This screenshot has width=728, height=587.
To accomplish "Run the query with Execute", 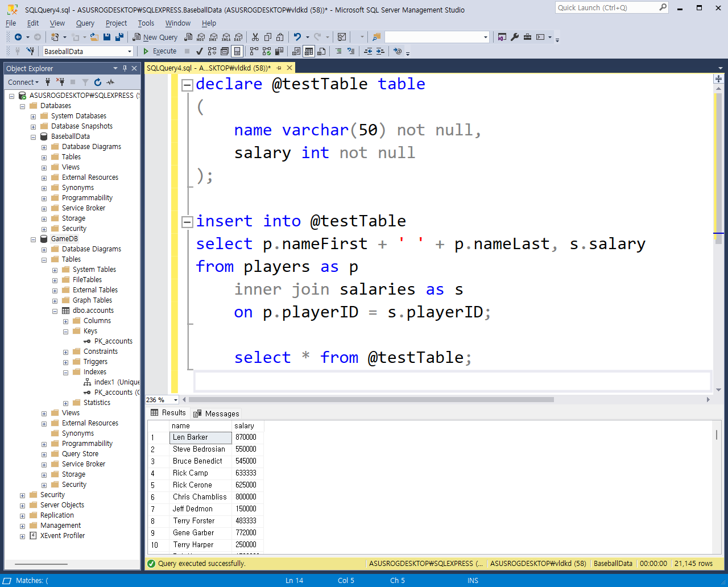I will (160, 51).
